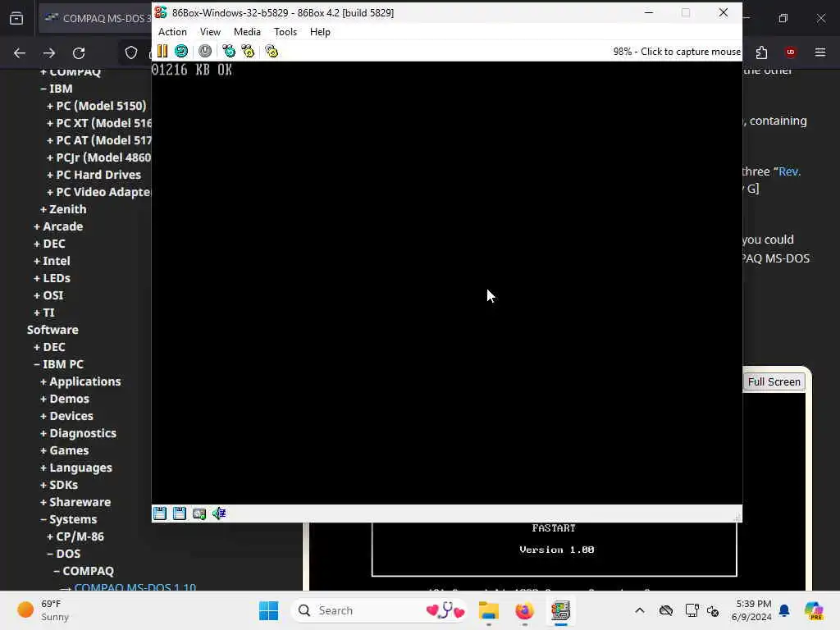Screen dimensions: 840x630
Task: Reload the browser page
Action: (79, 53)
